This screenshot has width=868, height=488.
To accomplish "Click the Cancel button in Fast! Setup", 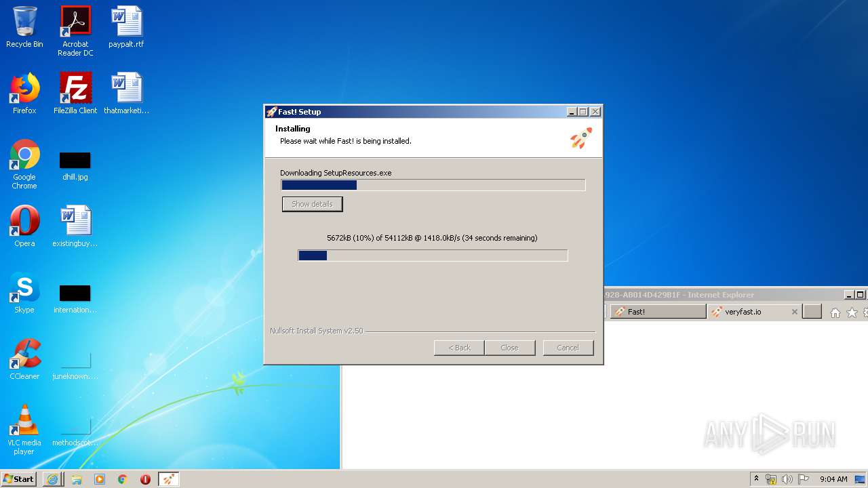I will 568,348.
